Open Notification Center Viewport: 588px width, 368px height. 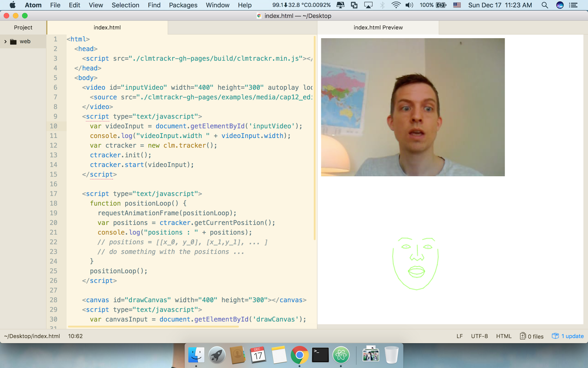[x=573, y=5]
